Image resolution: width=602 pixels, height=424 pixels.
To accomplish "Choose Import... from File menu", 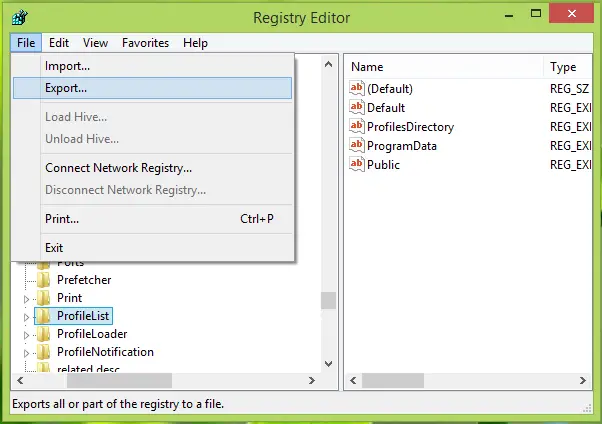I will pos(152,66).
